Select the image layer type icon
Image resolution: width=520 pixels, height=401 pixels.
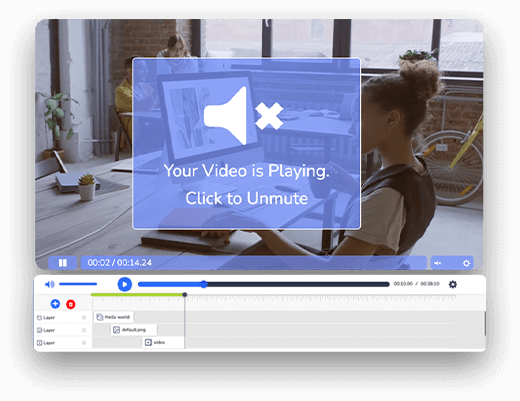click(x=39, y=330)
